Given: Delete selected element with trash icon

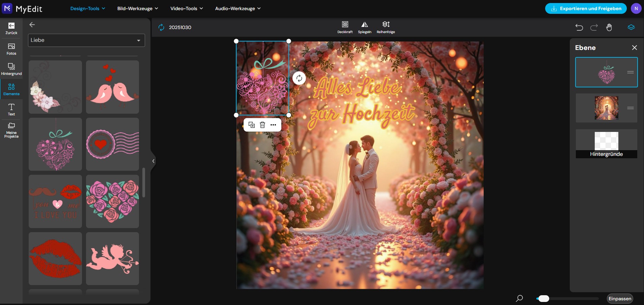Looking at the screenshot, I should [x=262, y=125].
